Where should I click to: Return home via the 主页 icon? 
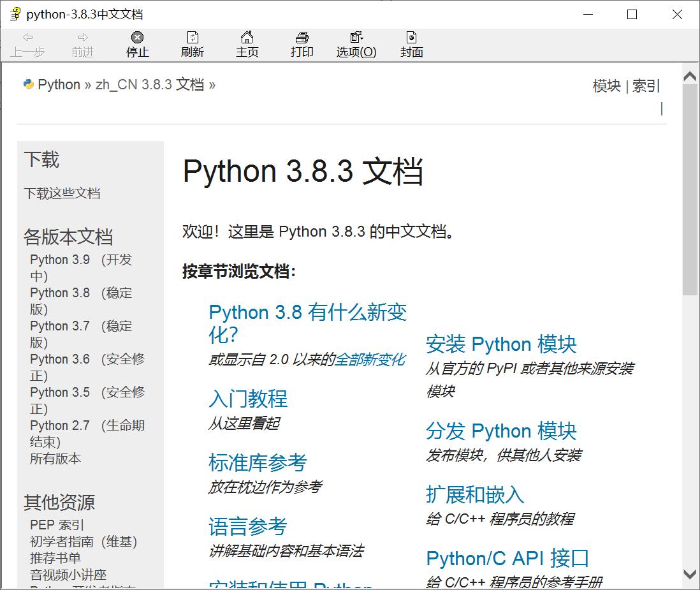pos(247,45)
